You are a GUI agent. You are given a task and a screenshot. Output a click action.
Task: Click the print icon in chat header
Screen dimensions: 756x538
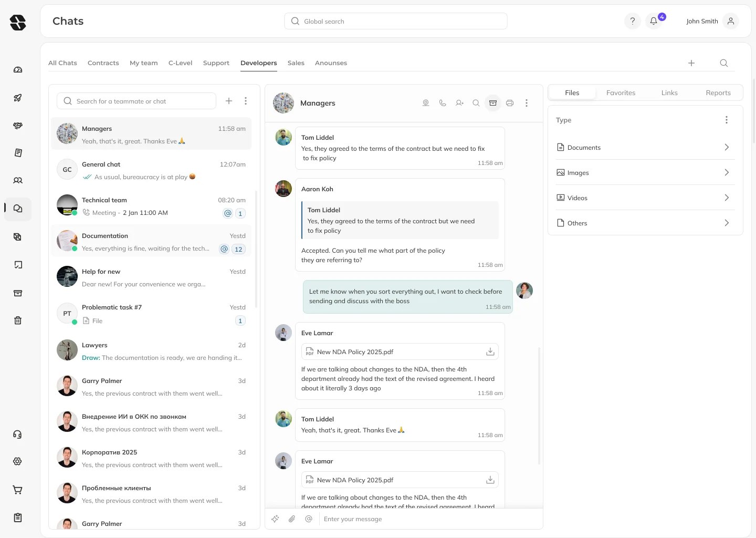point(509,103)
